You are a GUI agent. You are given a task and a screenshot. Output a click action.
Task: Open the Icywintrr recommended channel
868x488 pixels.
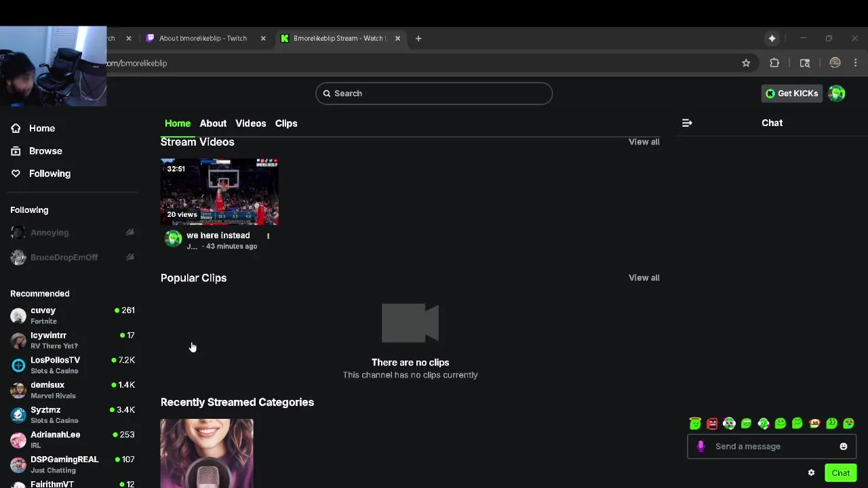[x=73, y=340]
